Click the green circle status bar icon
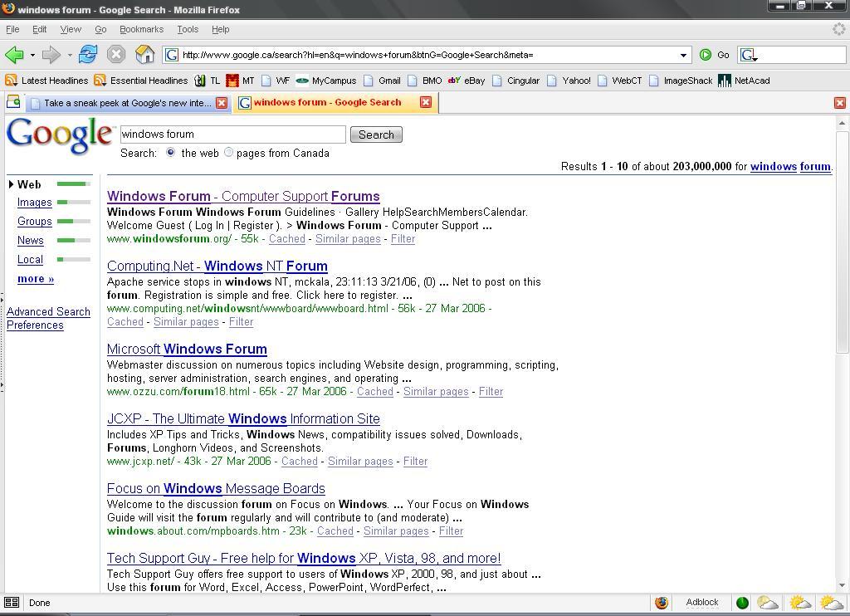850x616 pixels. (x=742, y=603)
